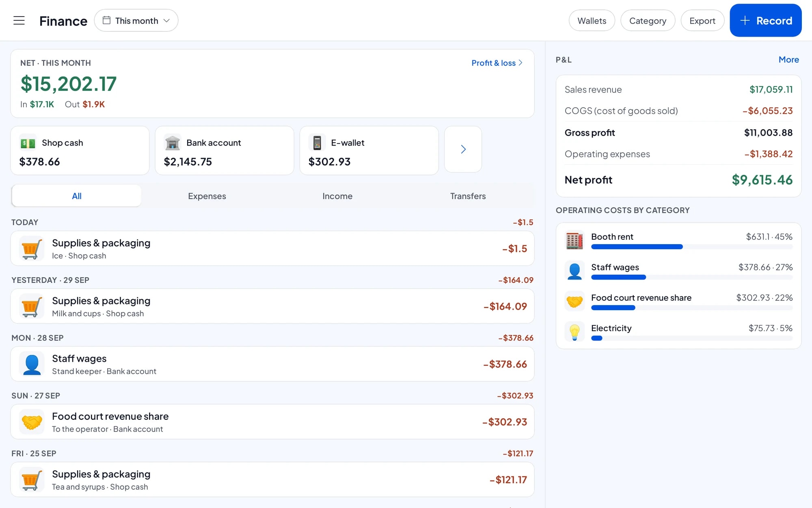The width and height of the screenshot is (812, 508).
Task: Switch to the Transfers tab
Action: click(x=468, y=196)
